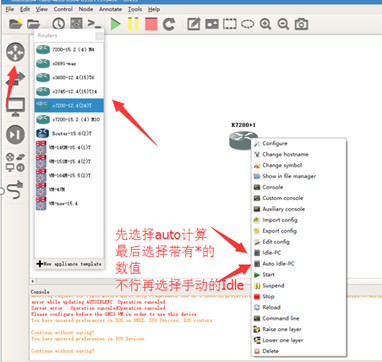Browse routers in the device sidebar
This screenshot has width=382, height=362.
(15, 52)
